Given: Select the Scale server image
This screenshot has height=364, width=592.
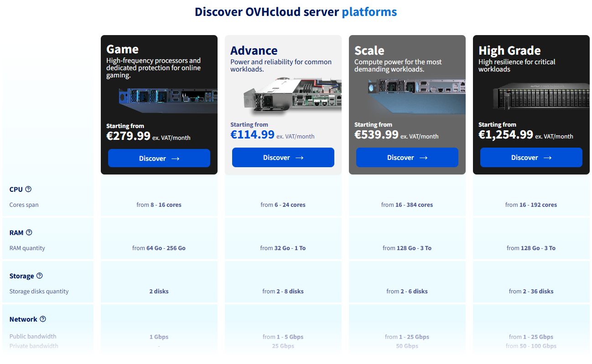Looking at the screenshot, I should click(416, 97).
